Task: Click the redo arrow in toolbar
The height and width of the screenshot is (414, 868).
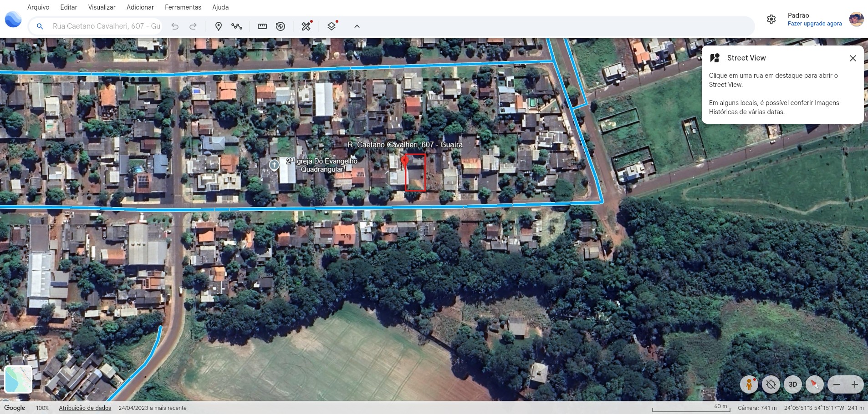Action: pos(193,26)
